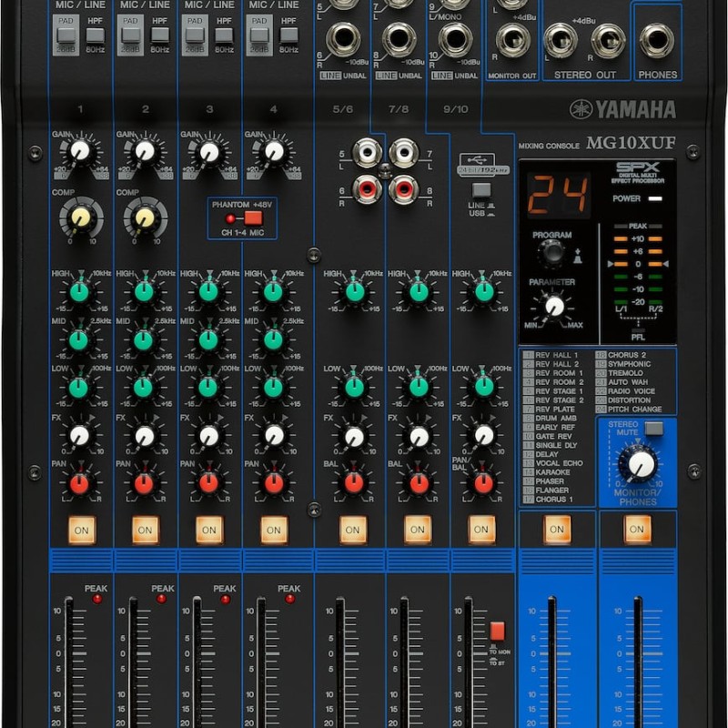728x728 pixels.
Task: Click the channel 1 COMP knob
Action: click(x=81, y=217)
